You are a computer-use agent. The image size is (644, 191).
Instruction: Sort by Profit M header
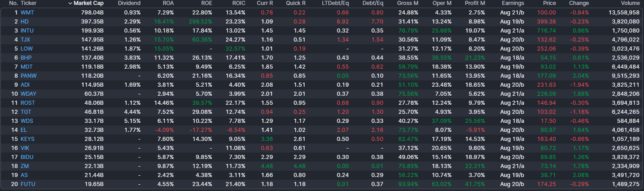point(475,3)
